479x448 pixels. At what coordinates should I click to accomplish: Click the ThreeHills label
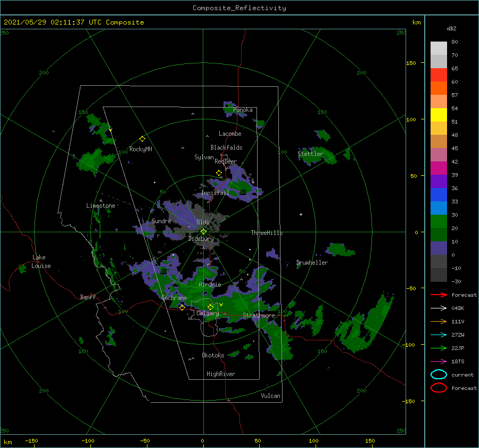tap(267, 233)
